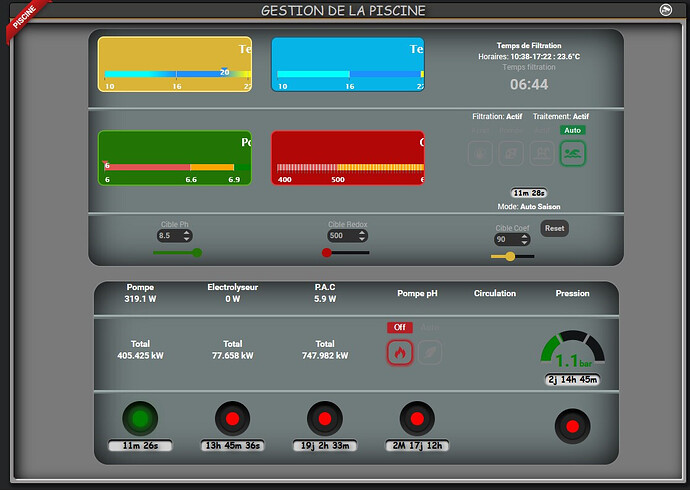This screenshot has height=490, width=690.
Task: Toggle the green Pompe indicator button
Action: [142, 418]
